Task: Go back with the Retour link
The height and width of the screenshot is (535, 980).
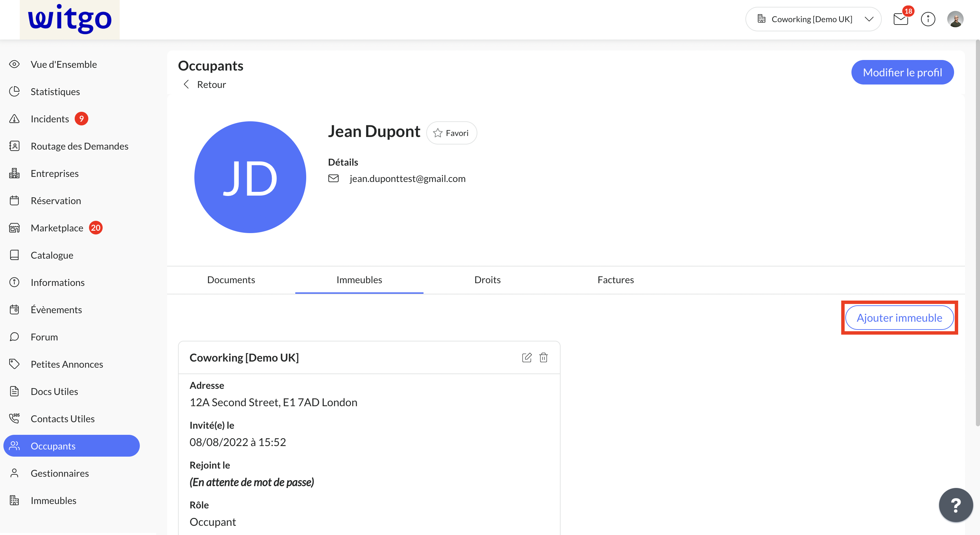Action: pyautogui.click(x=204, y=85)
